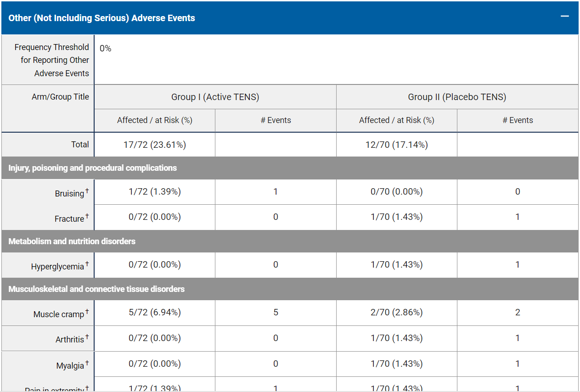580x392 pixels.
Task: Click the Frequency Threshold 0% value
Action: tap(105, 48)
